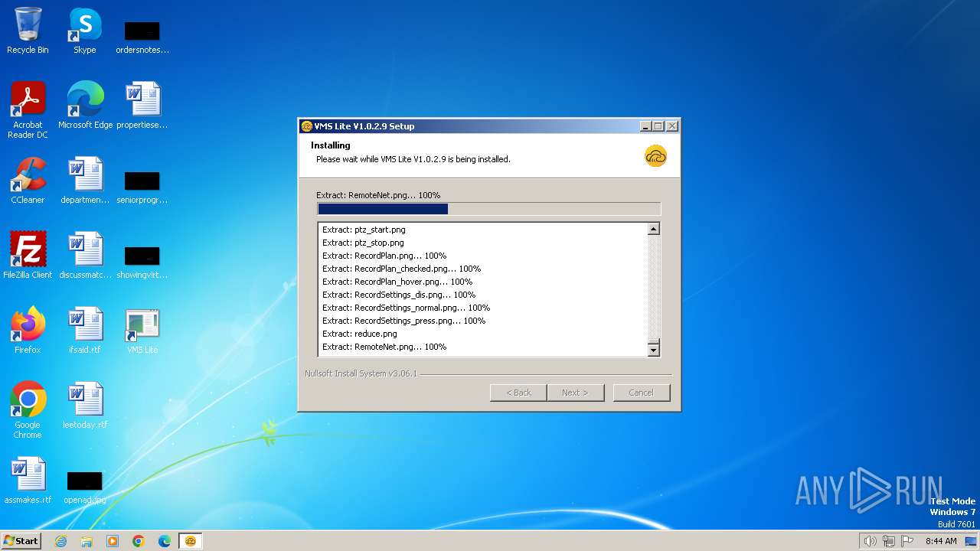Select the ifsaid.rtf document icon
980x551 pixels.
click(85, 330)
